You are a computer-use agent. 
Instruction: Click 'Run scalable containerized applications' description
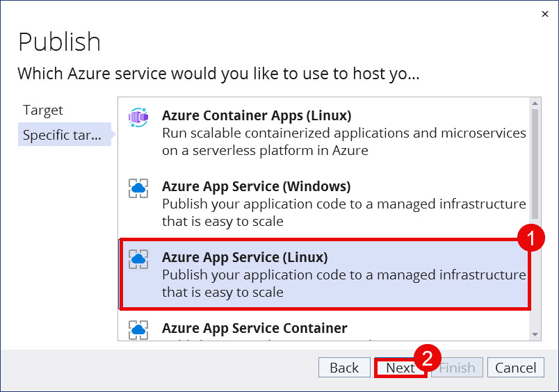coord(344,142)
